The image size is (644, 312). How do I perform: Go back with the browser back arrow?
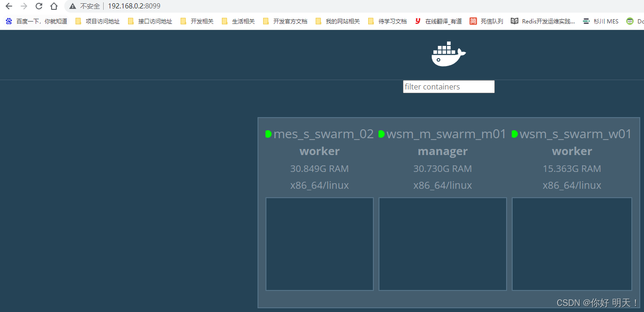click(x=8, y=6)
